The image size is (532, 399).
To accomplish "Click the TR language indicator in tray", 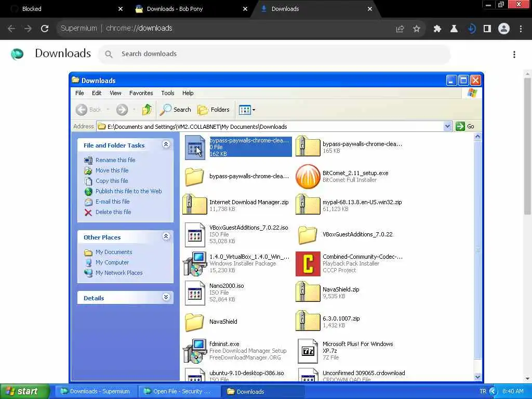I will 483,392.
